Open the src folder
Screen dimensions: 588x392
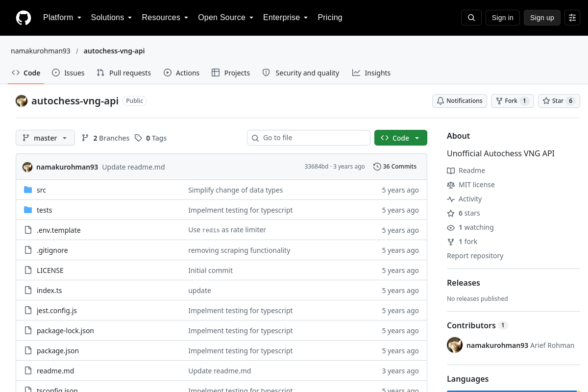(x=41, y=190)
